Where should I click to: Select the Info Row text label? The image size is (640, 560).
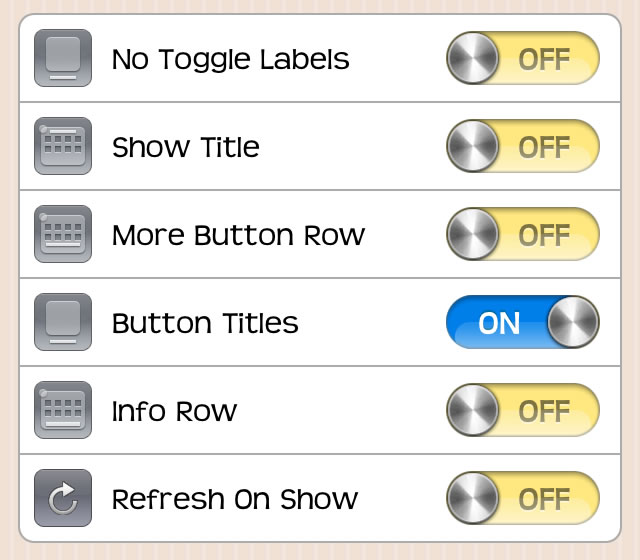[174, 411]
